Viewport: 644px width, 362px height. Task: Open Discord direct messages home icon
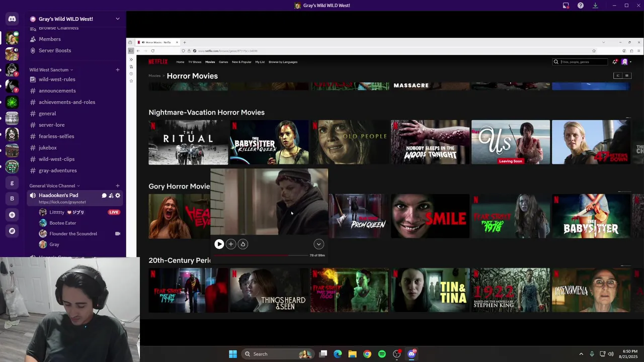(12, 19)
